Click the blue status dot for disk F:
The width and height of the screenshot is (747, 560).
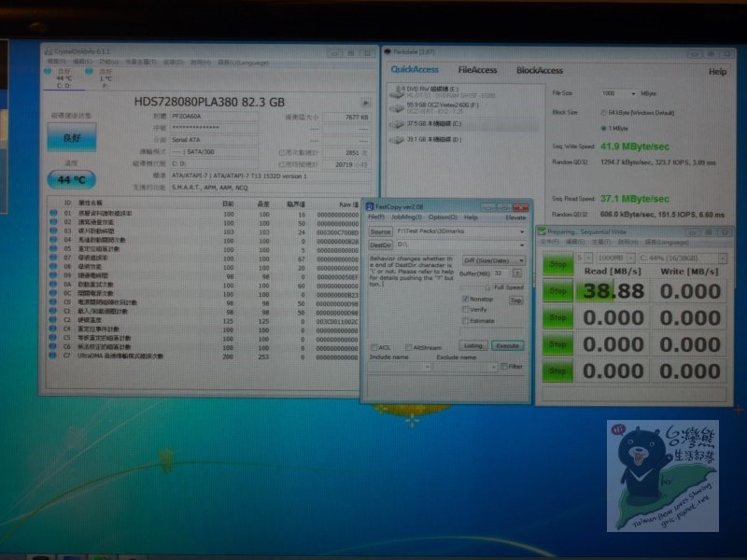[x=89, y=72]
